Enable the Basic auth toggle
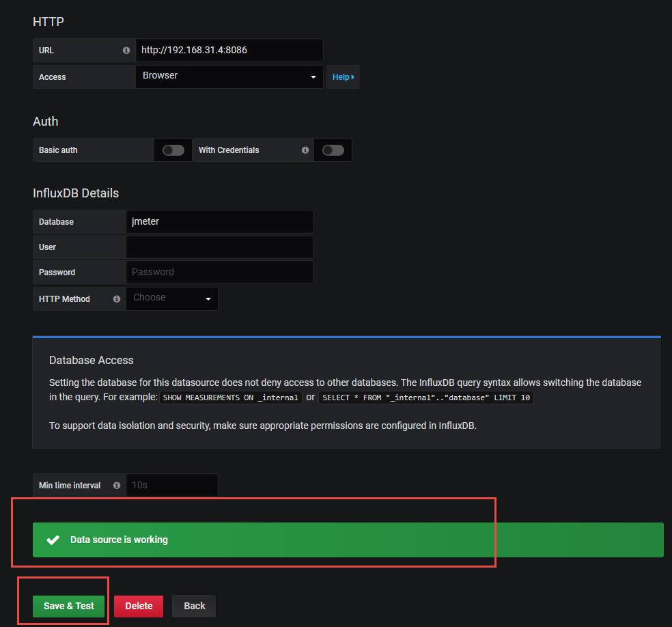This screenshot has width=672, height=627. [x=173, y=150]
